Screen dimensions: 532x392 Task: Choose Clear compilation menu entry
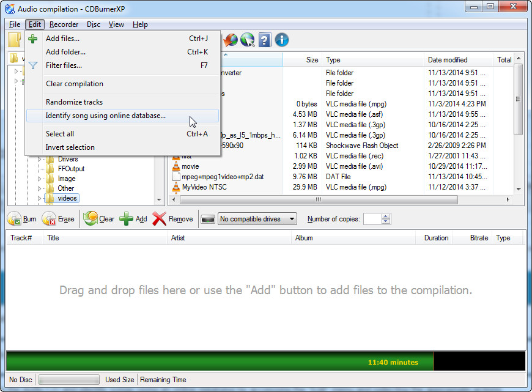pyautogui.click(x=123, y=84)
